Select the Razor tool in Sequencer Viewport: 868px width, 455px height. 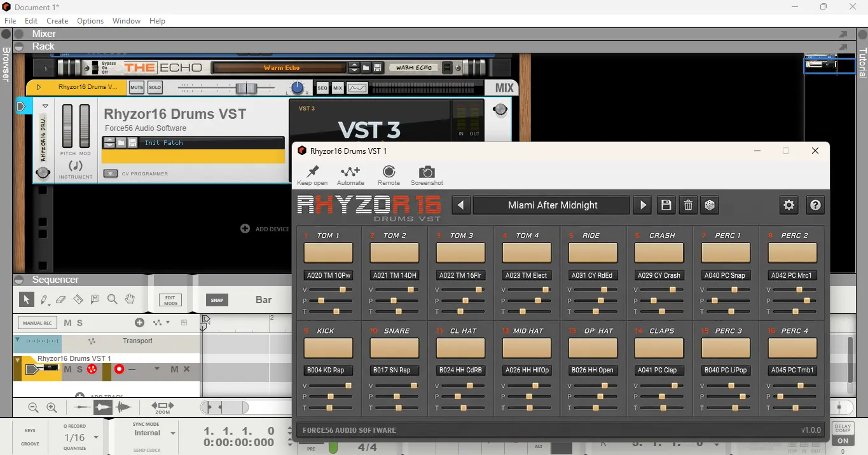pos(78,299)
